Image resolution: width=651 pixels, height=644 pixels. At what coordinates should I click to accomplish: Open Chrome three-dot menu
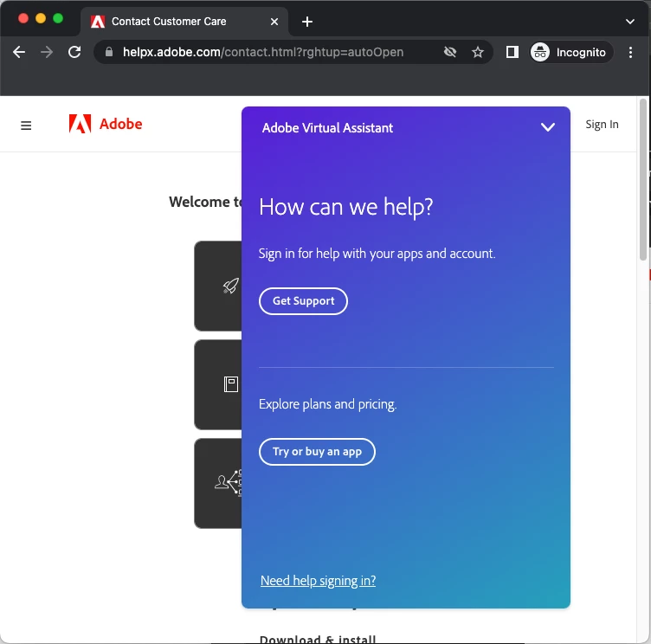pyautogui.click(x=630, y=52)
